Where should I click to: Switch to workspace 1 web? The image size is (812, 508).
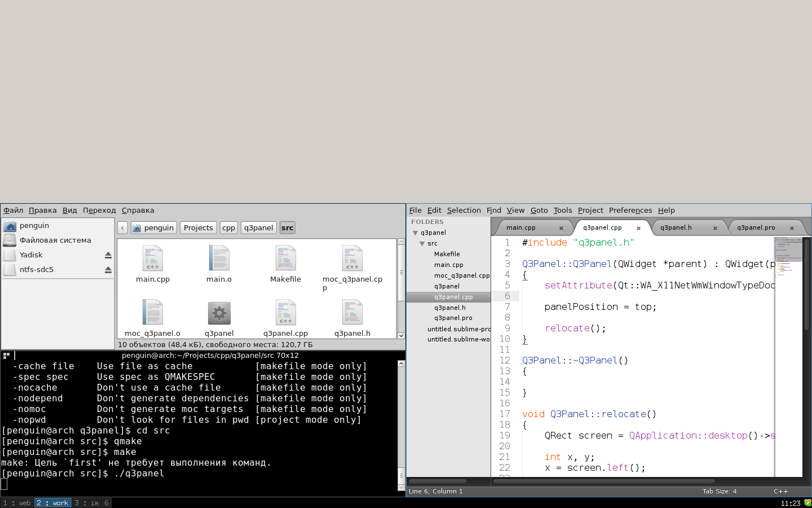(17, 503)
